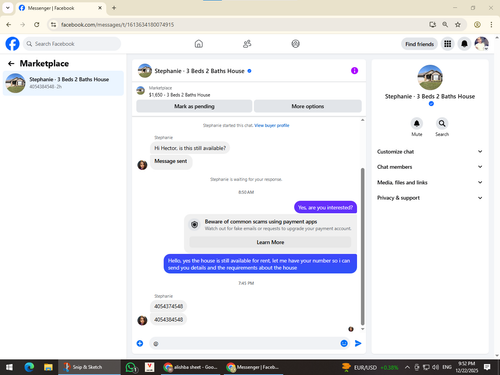Open account profile picture menu
The image size is (500, 375).
[482, 44]
